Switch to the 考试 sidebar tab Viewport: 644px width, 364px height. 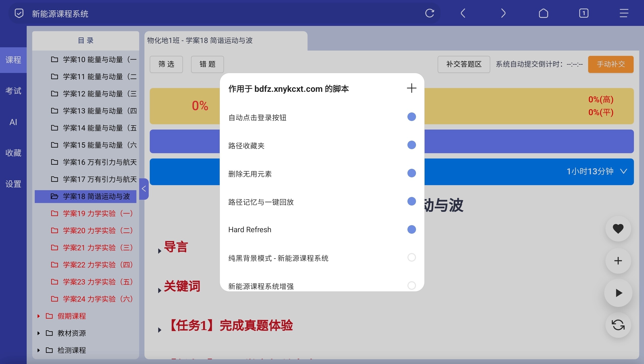tap(13, 91)
